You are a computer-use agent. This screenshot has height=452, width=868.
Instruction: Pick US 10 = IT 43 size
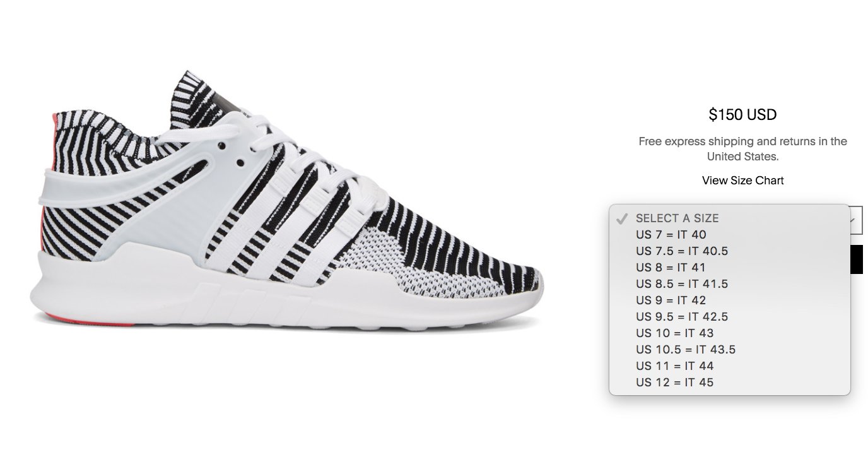pos(729,333)
